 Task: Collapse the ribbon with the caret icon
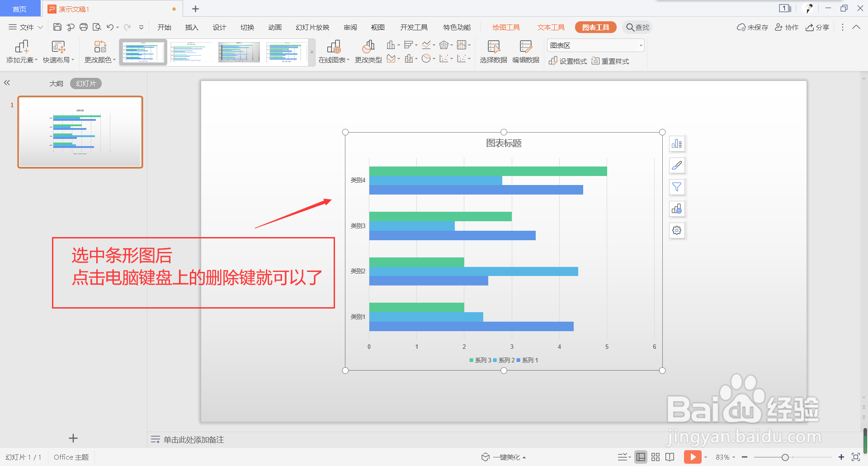pos(856,27)
